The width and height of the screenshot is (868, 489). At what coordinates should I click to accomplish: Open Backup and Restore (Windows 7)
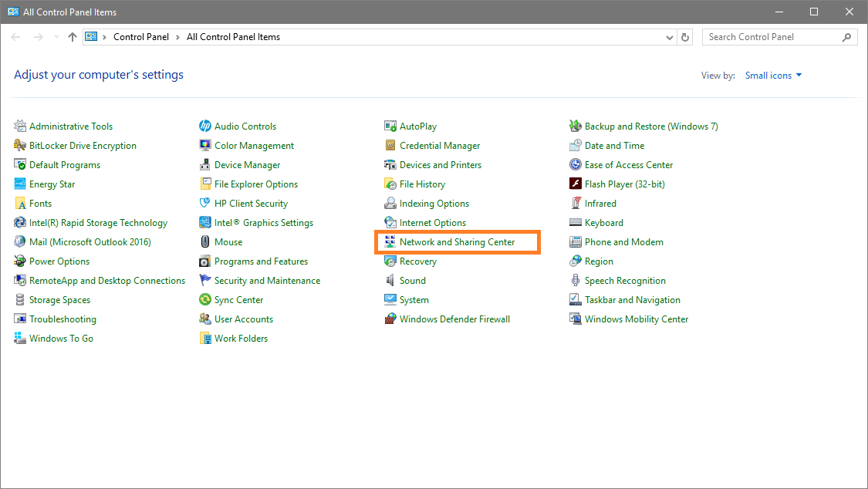[x=651, y=126]
